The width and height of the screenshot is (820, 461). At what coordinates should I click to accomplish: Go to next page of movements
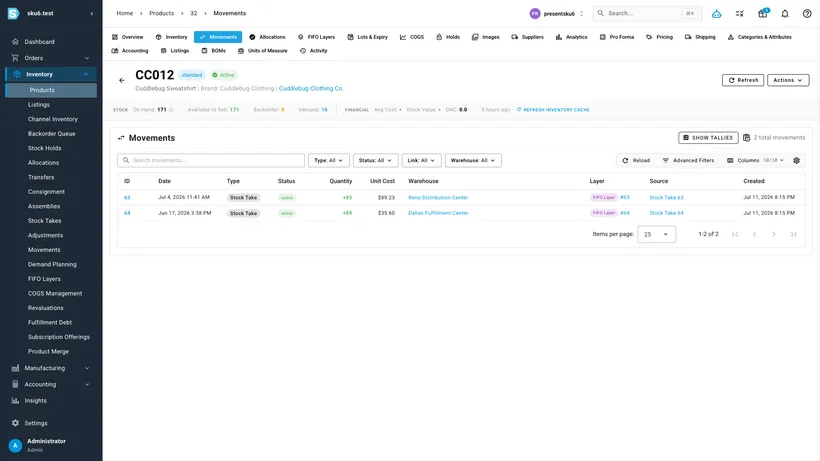click(x=773, y=234)
